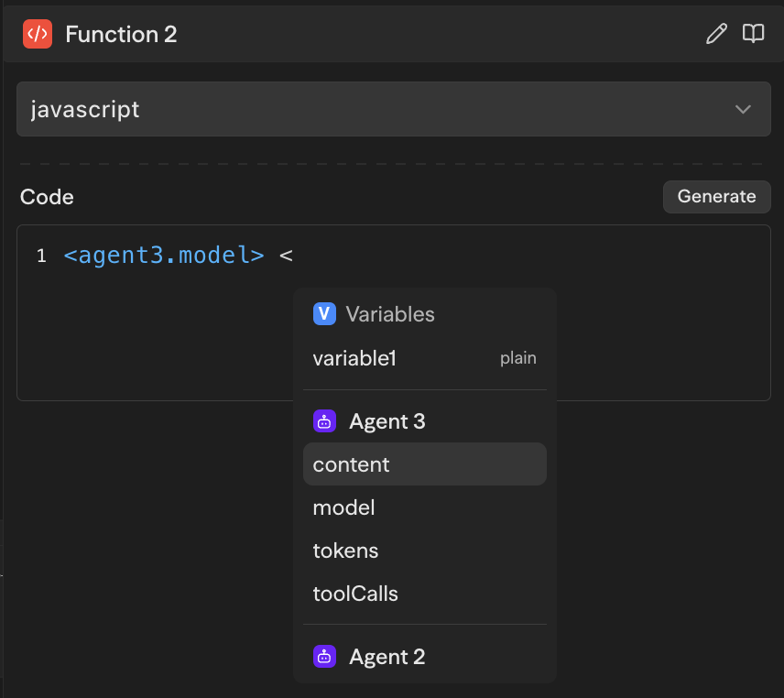Click the plain type badge beside variable1
The image size is (784, 698).
[x=517, y=358]
